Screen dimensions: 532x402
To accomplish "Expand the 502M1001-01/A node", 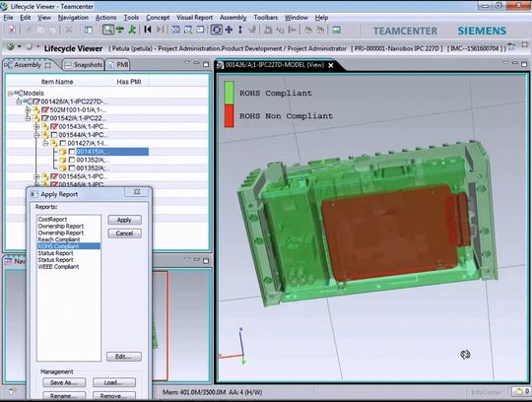I will [x=29, y=110].
